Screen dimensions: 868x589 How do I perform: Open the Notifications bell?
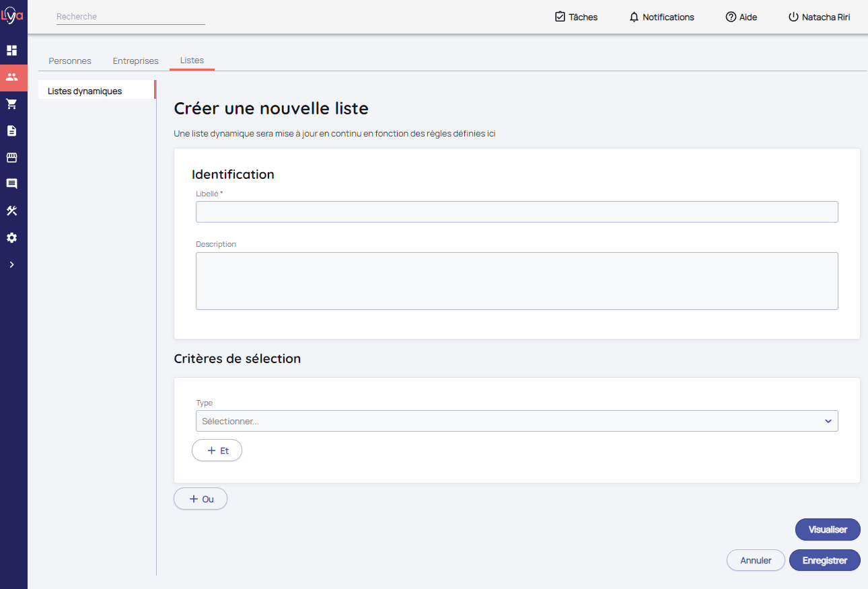tap(661, 17)
